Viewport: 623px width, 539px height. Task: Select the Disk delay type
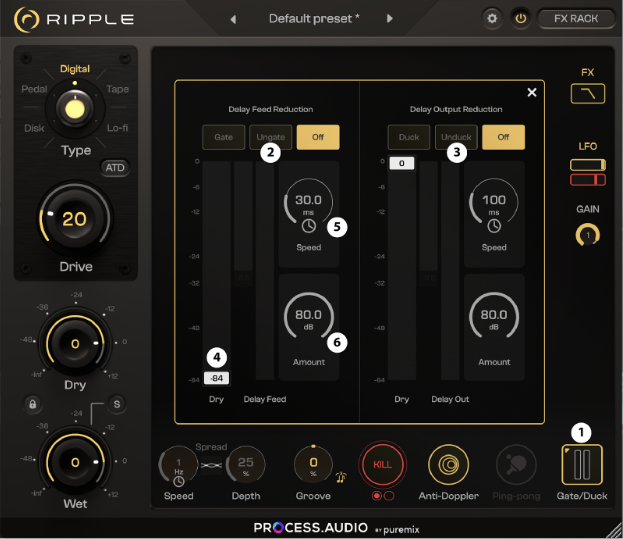click(x=34, y=128)
